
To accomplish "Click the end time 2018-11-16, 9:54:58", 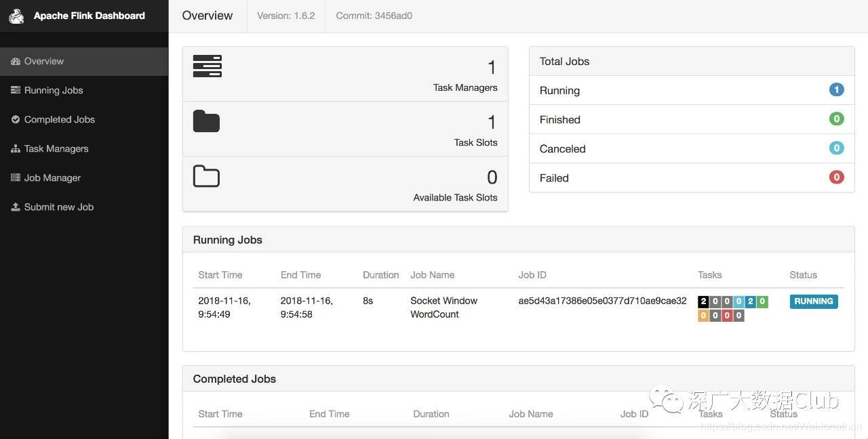I will click(307, 308).
